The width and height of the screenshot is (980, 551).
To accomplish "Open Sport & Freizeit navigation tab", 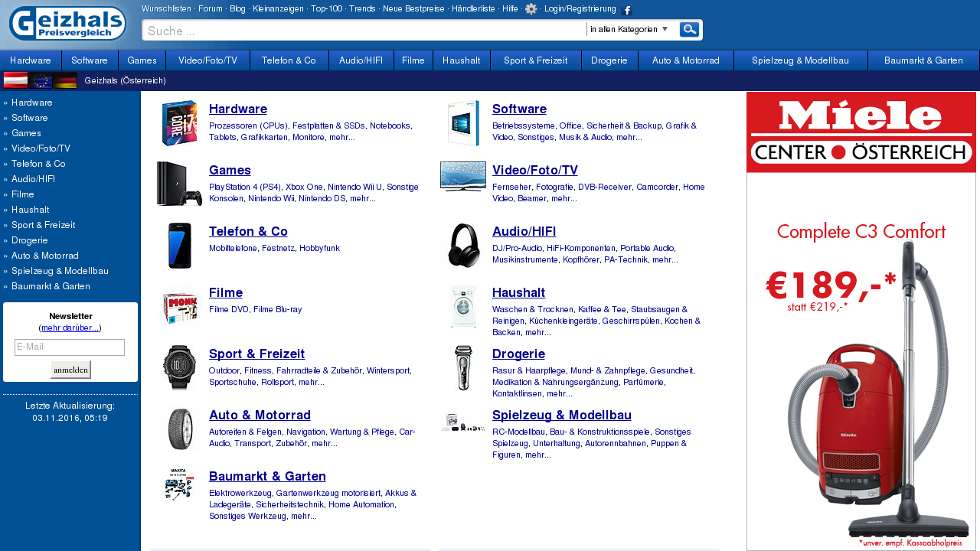I will click(536, 60).
